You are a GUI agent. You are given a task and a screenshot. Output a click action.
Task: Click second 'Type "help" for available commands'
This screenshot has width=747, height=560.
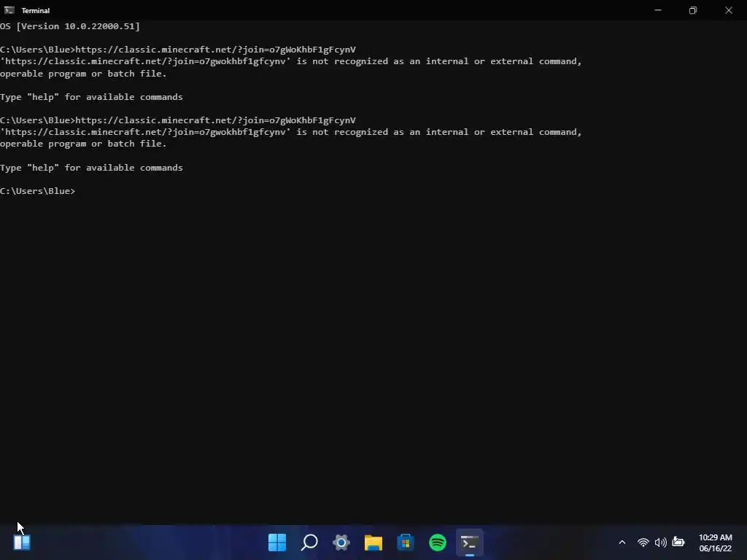[x=91, y=168]
